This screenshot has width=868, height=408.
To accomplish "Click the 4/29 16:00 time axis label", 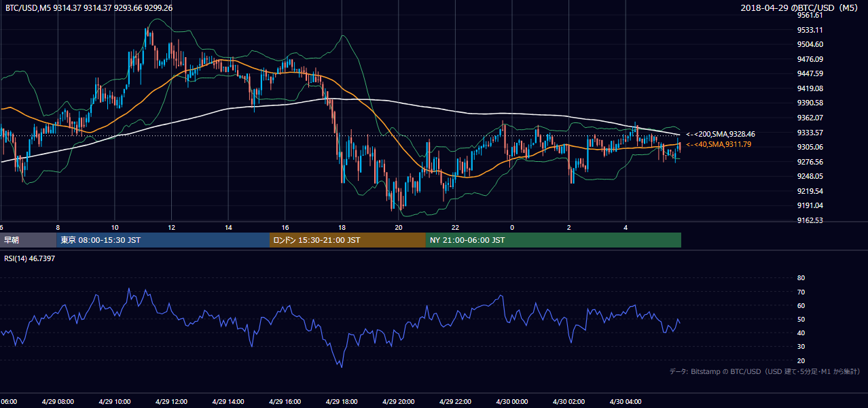I will pyautogui.click(x=285, y=401).
